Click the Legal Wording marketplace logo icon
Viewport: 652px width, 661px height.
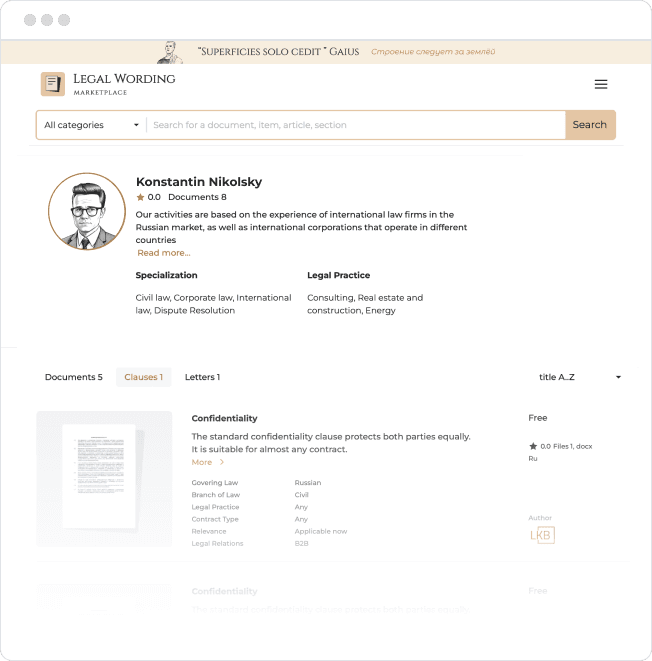(x=52, y=85)
